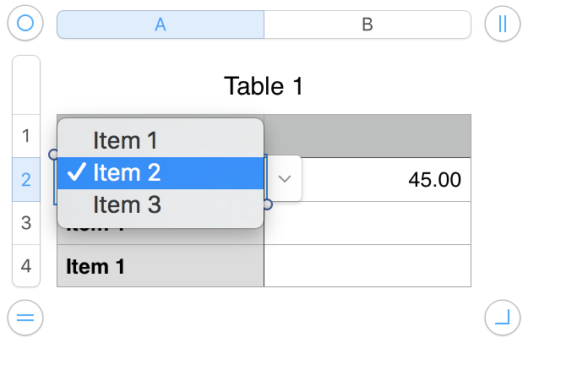Select row 3 header
This screenshot has height=392, width=588.
tap(26, 223)
